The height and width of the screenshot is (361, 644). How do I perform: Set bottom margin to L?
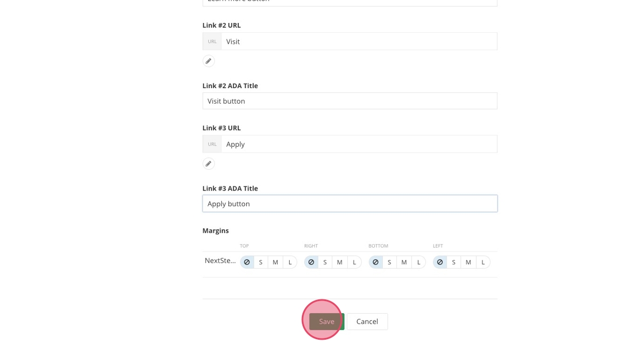[x=419, y=262]
